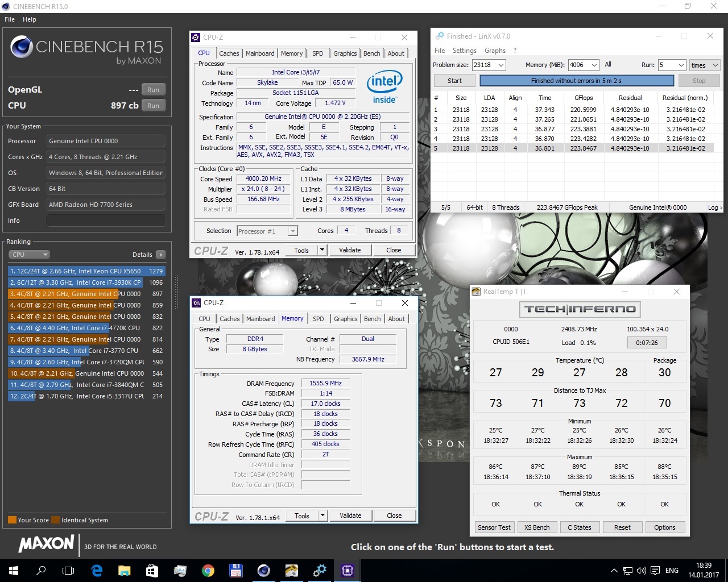This screenshot has height=582, width=728.
Task: Open the Memory (MiB) dropdown in LinX
Action: point(594,65)
